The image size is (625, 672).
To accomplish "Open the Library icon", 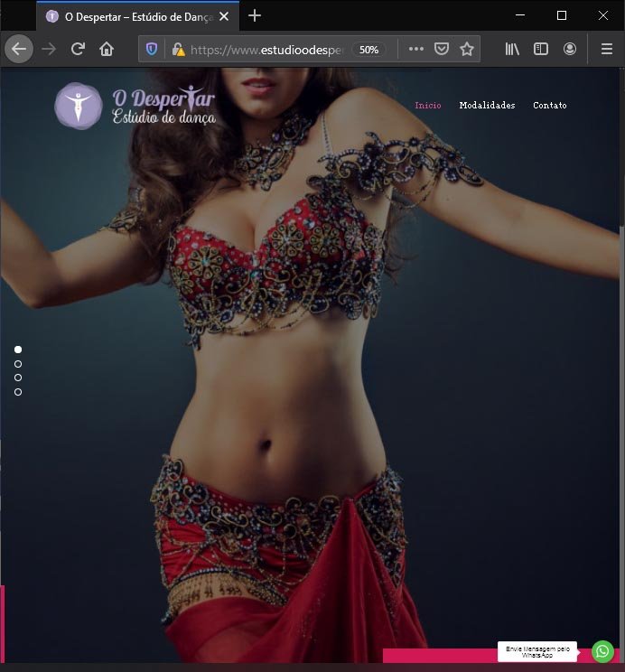I will click(512, 50).
